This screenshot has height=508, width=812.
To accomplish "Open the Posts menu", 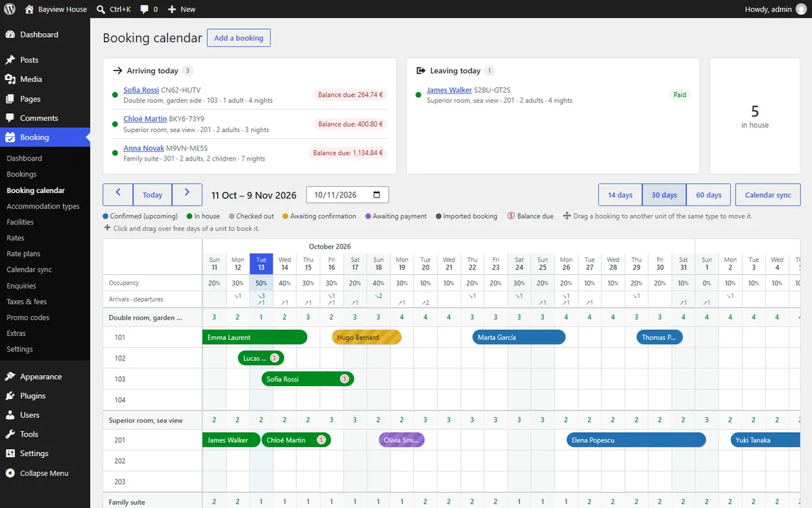I will click(x=45, y=60).
